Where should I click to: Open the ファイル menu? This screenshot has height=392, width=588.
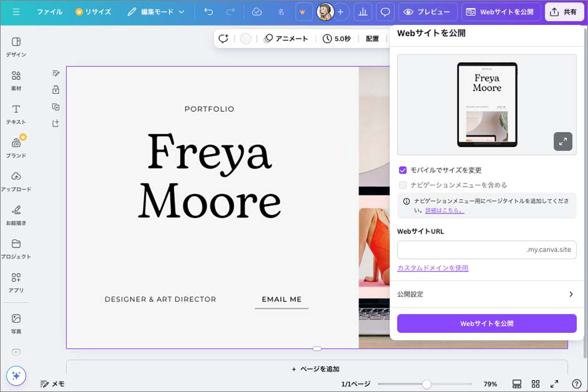[x=50, y=11]
